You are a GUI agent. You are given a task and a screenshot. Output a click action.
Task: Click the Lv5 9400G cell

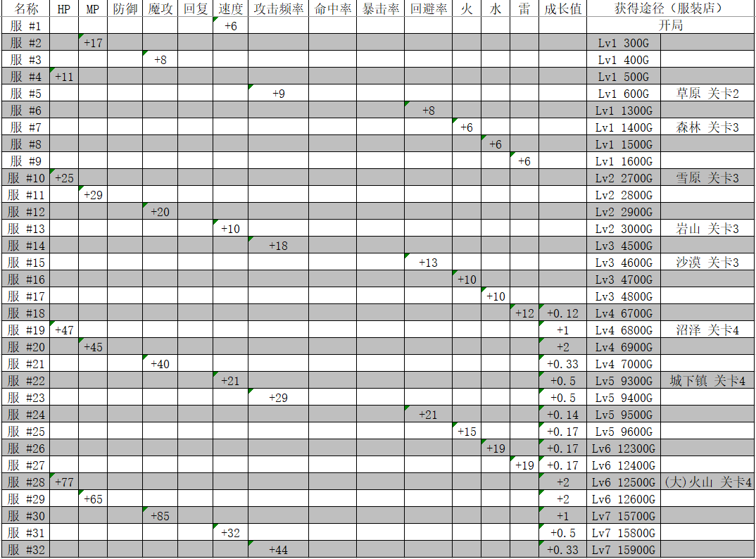[624, 397]
